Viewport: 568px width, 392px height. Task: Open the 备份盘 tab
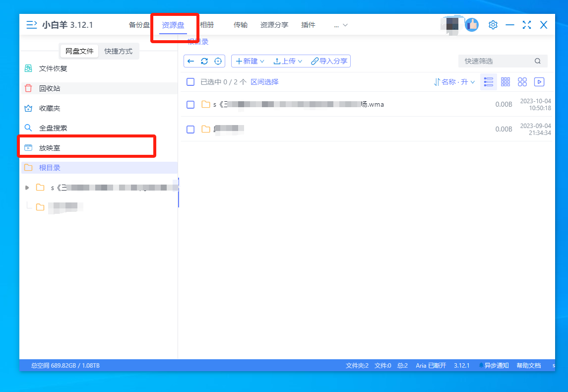[139, 25]
